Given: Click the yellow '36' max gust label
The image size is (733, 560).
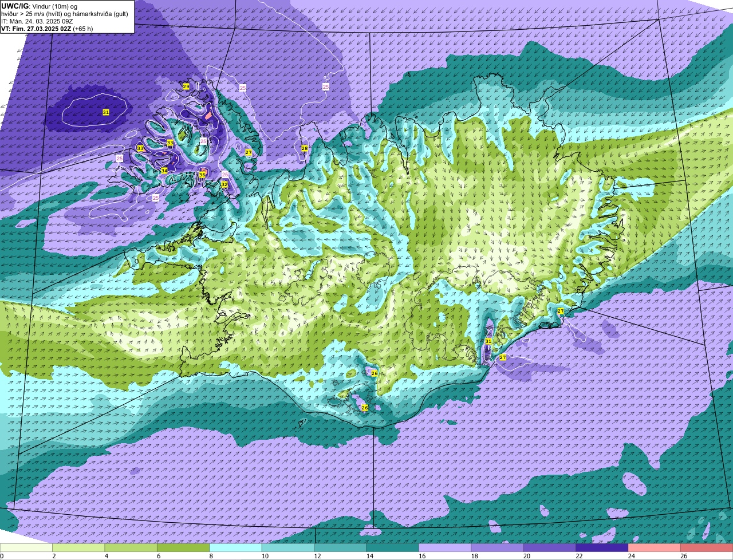Looking at the screenshot, I should (202, 175).
